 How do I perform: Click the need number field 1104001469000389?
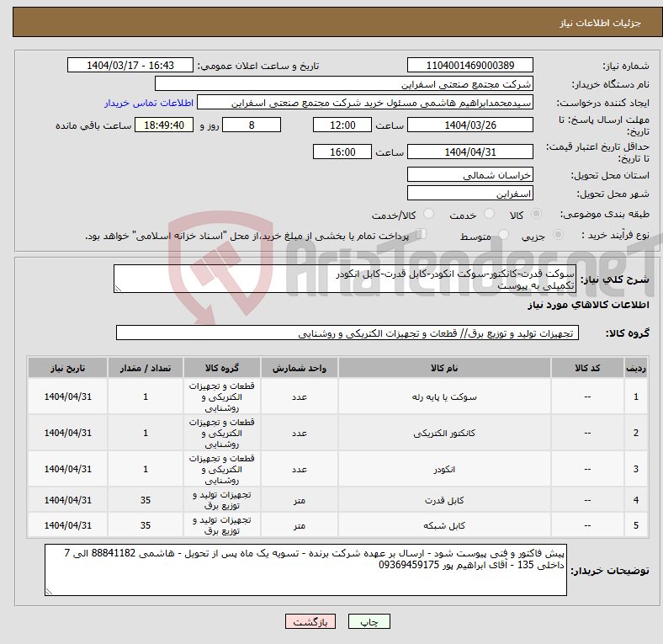(470, 65)
